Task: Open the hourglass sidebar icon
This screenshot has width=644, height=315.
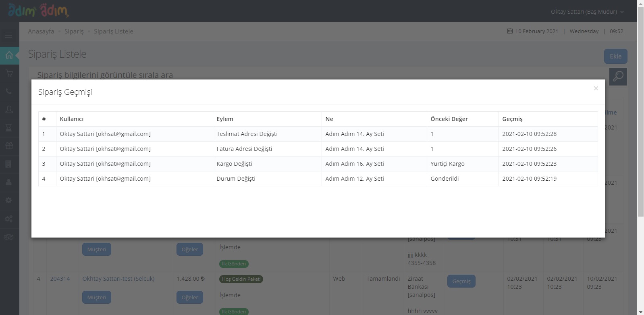Action: 9,128
